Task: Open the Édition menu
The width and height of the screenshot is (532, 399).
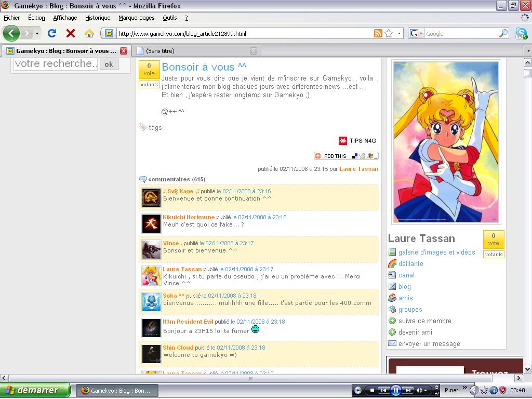Action: 36,18
